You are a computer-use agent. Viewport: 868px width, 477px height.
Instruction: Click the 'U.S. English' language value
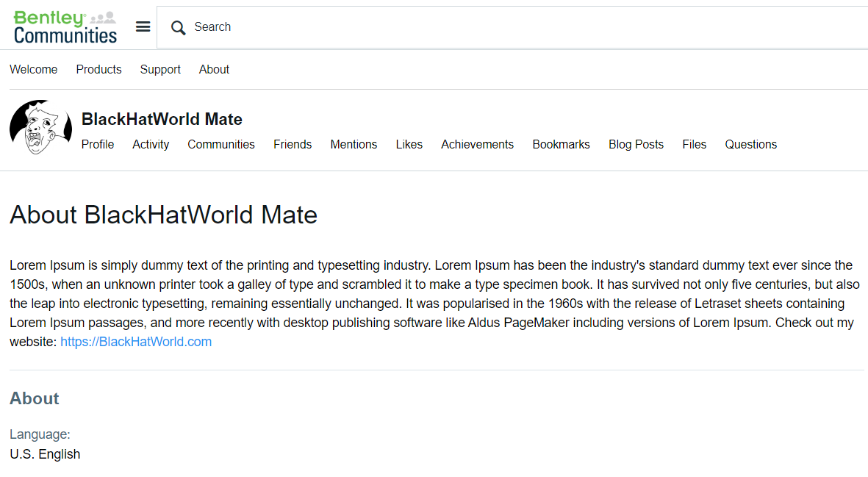click(x=45, y=454)
